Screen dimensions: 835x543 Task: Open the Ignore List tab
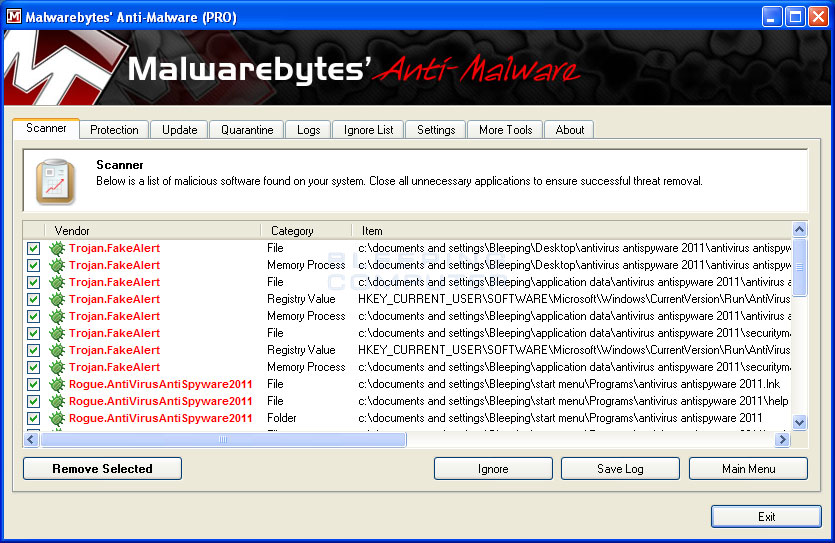coord(369,130)
